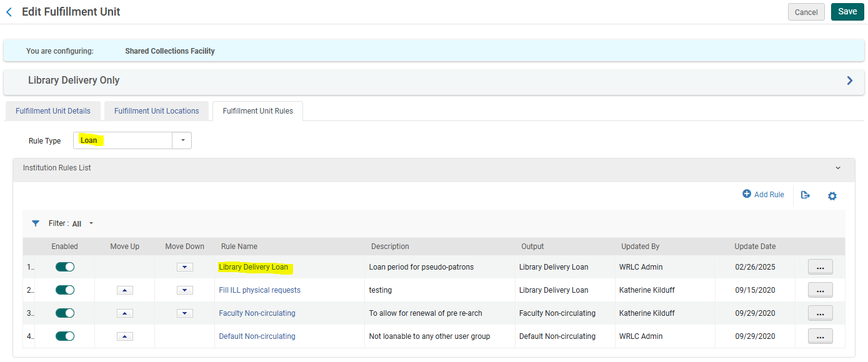Open row actions for Fill ILL physical requests
This screenshot has height=362, width=868.
(x=820, y=290)
